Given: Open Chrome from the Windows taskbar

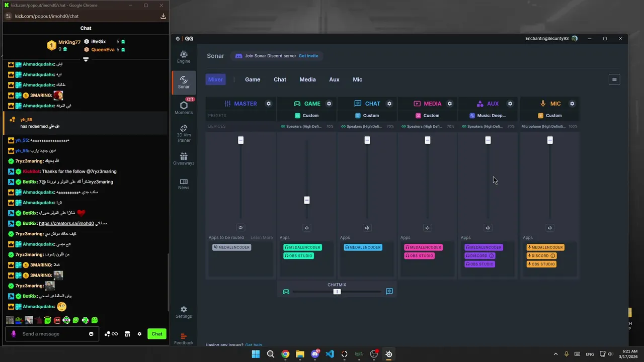Looking at the screenshot, I should point(285,354).
